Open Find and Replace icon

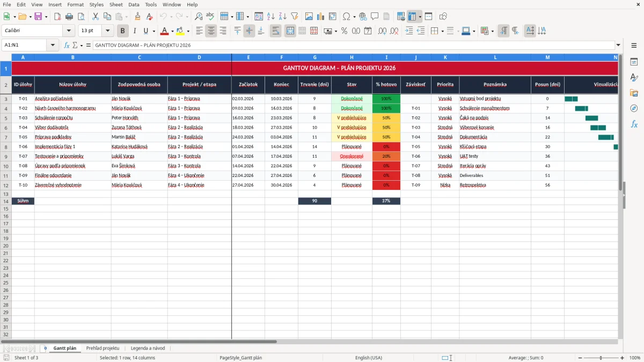point(199,17)
